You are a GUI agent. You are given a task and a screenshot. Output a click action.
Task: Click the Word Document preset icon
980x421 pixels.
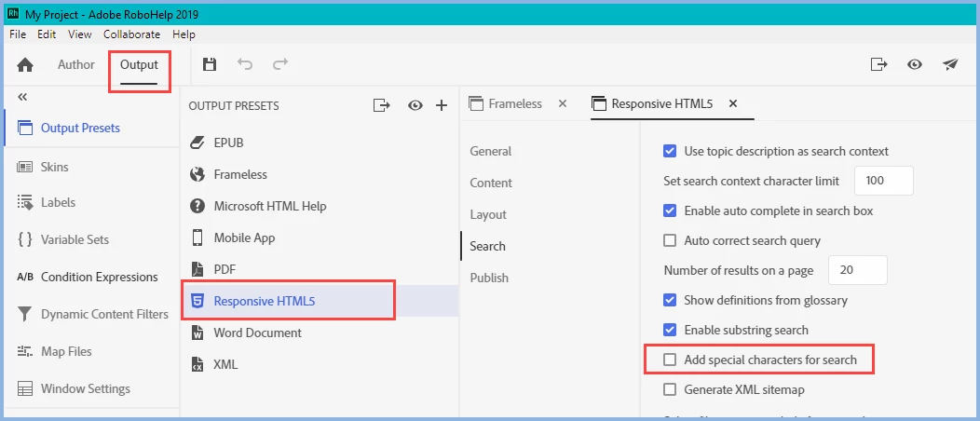197,333
